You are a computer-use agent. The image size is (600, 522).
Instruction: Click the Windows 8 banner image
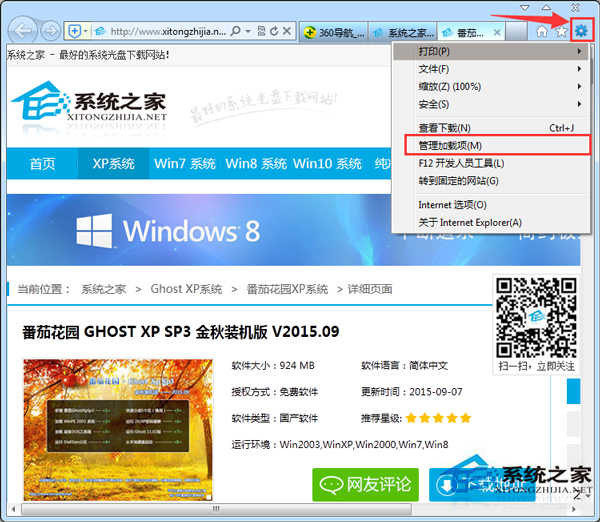point(199,230)
